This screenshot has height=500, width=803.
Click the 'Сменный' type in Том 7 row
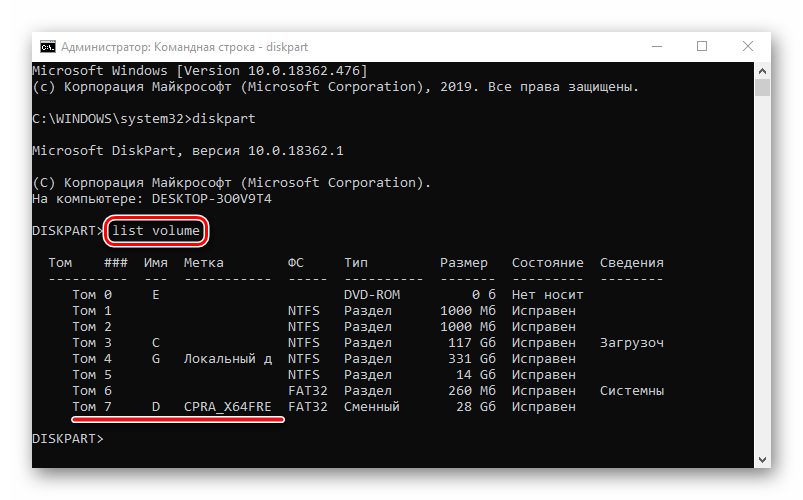point(371,407)
